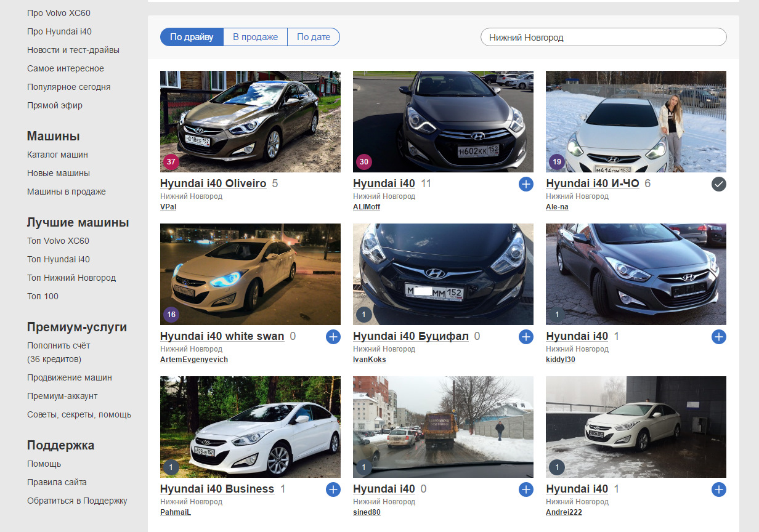The image size is (759, 532).
Task: Click the 30 drive rating badge
Action: click(364, 162)
